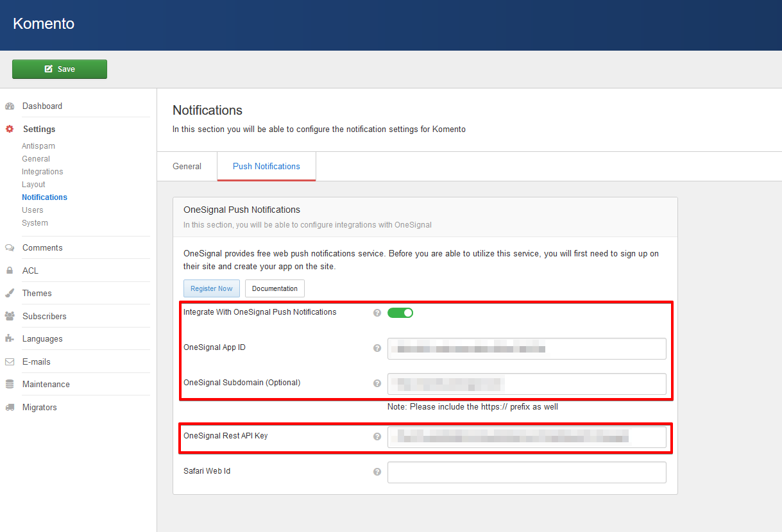Click the Safari Web Id field
Screen dimensions: 782x532
[x=527, y=472]
